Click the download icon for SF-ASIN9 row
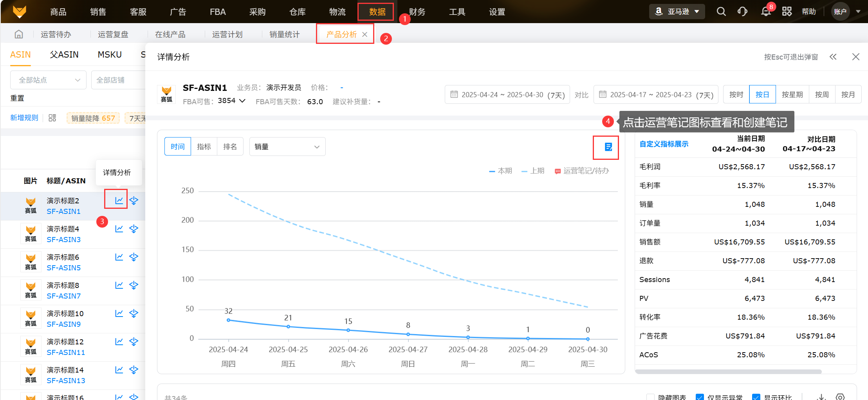The image size is (868, 400). (134, 313)
